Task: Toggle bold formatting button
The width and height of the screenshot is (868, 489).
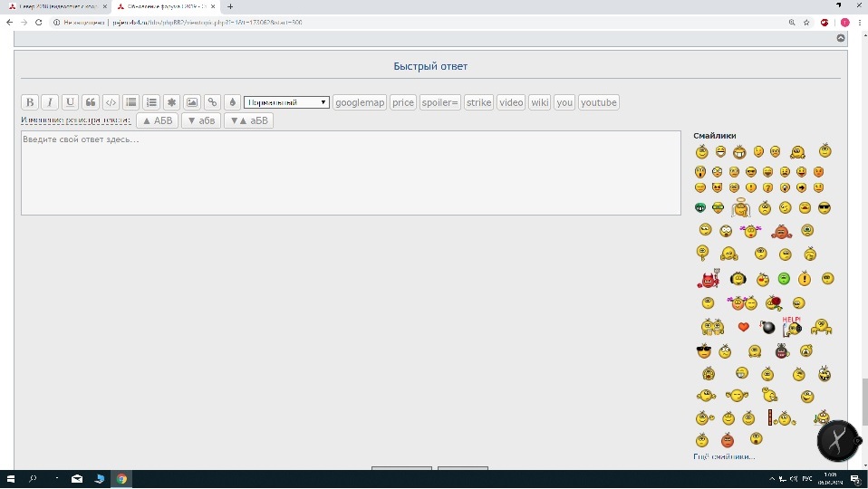Action: pyautogui.click(x=30, y=102)
